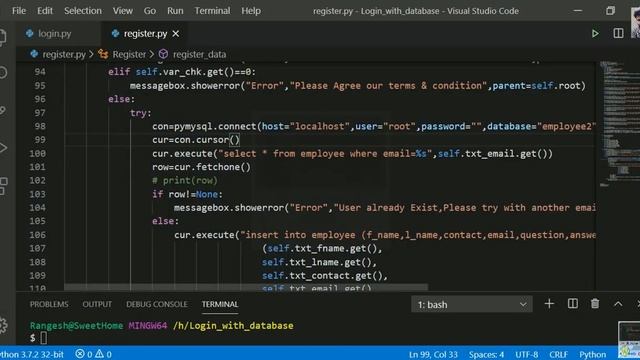Open Manage gear in activity bar
This screenshot has width=640, height=360.
(x=3, y=325)
